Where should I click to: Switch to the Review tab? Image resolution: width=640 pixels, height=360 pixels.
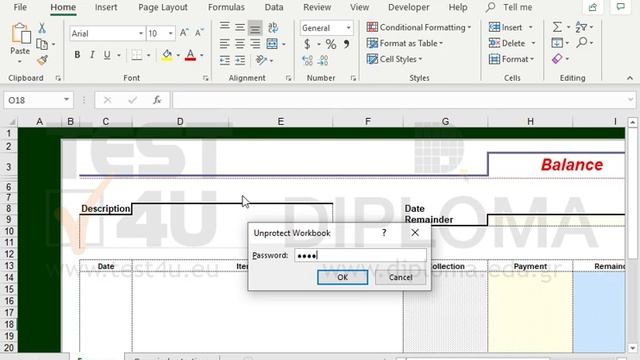point(317,7)
